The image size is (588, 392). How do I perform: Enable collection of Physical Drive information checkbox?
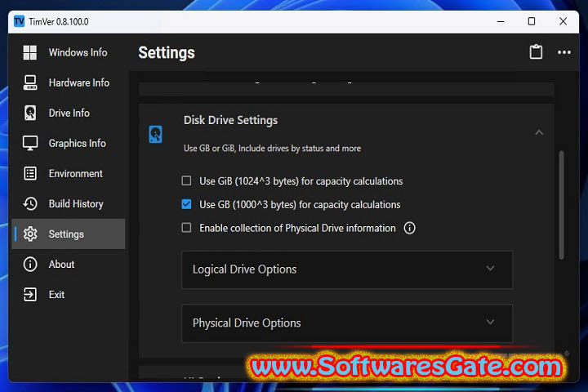(x=186, y=228)
